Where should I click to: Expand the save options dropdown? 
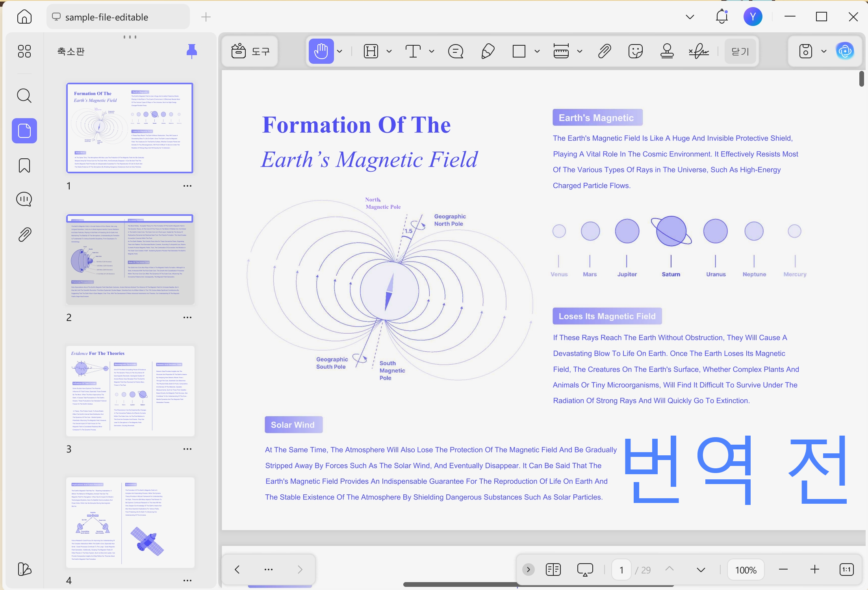pyautogui.click(x=824, y=51)
